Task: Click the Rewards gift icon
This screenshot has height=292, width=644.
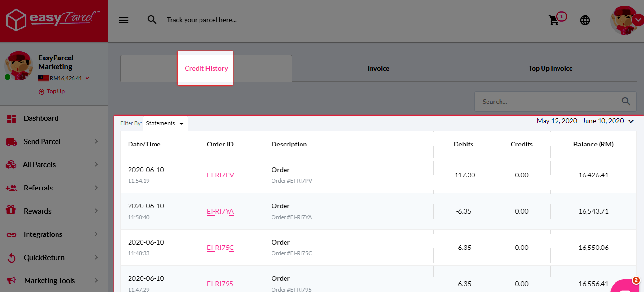Action: point(11,211)
